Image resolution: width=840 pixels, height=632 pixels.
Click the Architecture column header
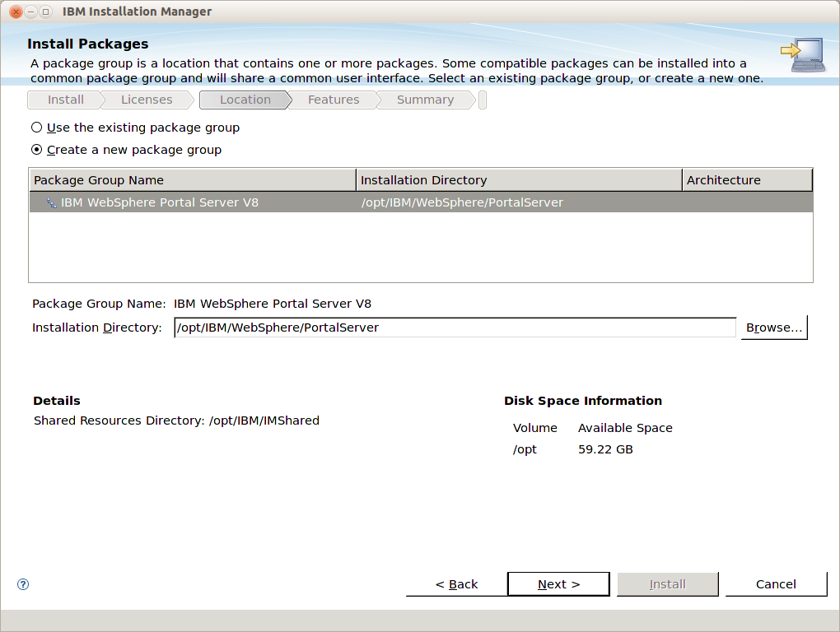coord(748,180)
